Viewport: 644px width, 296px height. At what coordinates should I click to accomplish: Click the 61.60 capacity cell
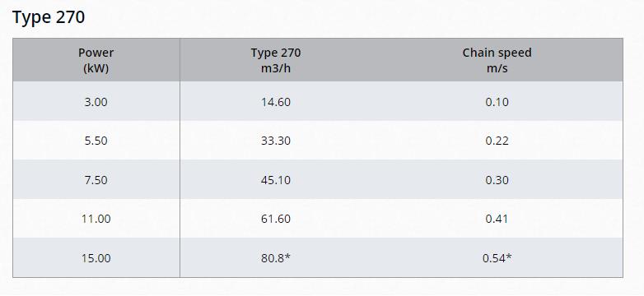276,219
